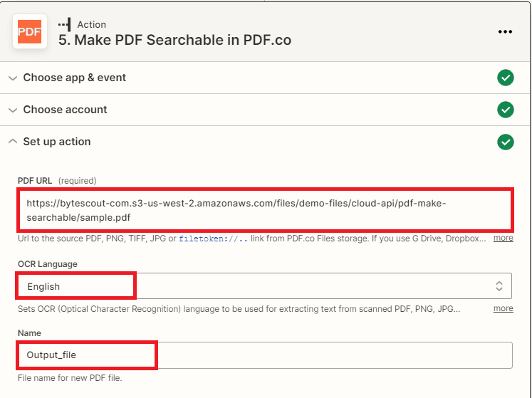This screenshot has width=532, height=398.
Task: Click into the PDF URL input field
Action: point(265,210)
